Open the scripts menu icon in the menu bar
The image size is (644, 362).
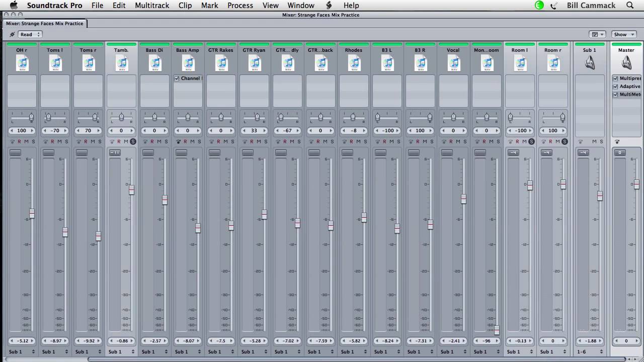click(329, 5)
